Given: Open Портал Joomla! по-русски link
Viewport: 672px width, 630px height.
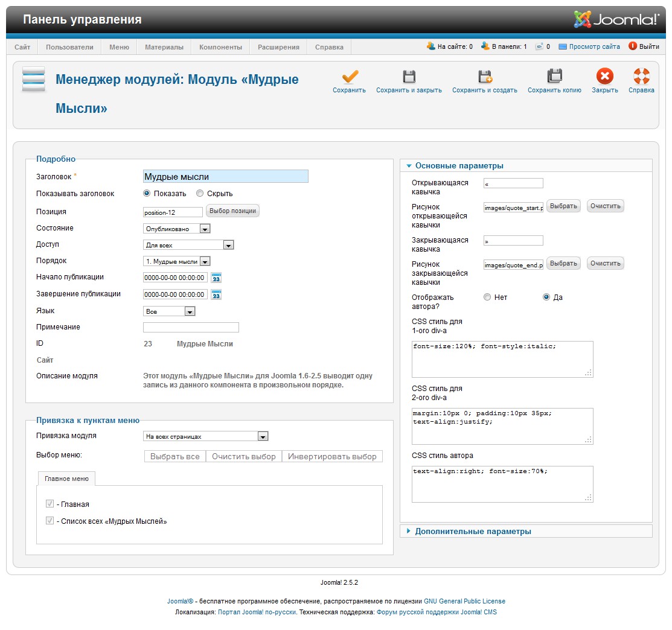Looking at the screenshot, I should (257, 612).
